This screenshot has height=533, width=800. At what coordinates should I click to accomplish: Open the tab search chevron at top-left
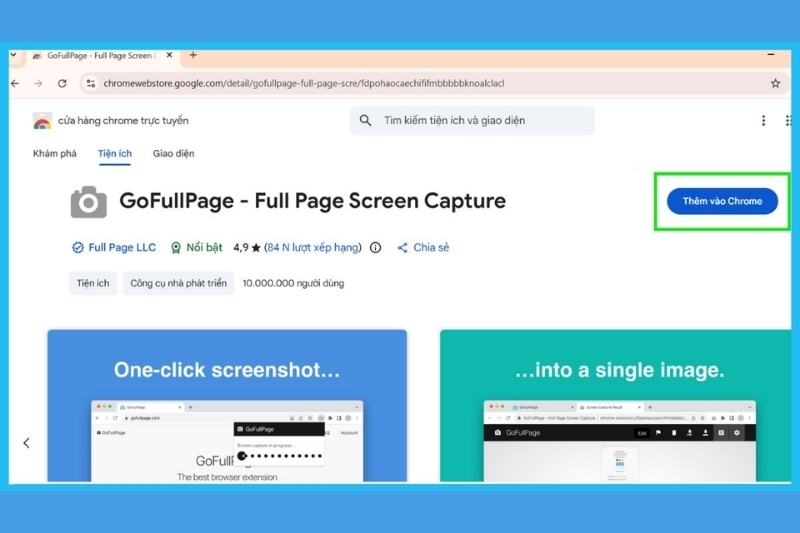[14, 55]
